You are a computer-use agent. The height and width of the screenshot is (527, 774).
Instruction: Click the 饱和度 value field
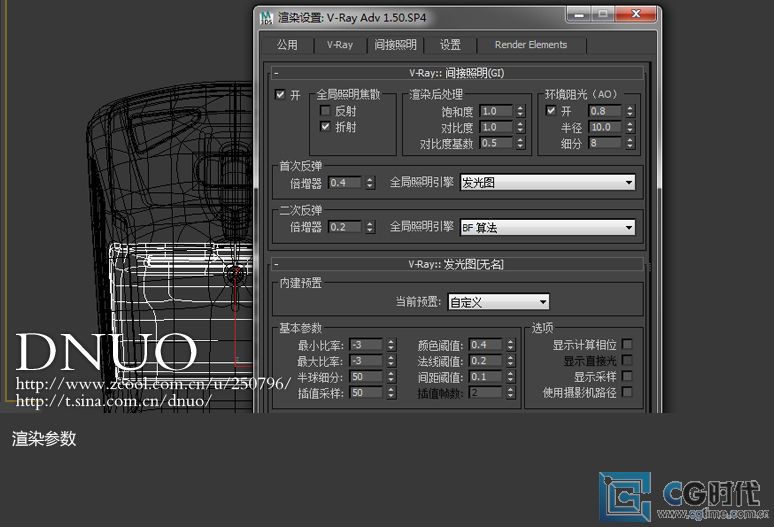(497, 111)
